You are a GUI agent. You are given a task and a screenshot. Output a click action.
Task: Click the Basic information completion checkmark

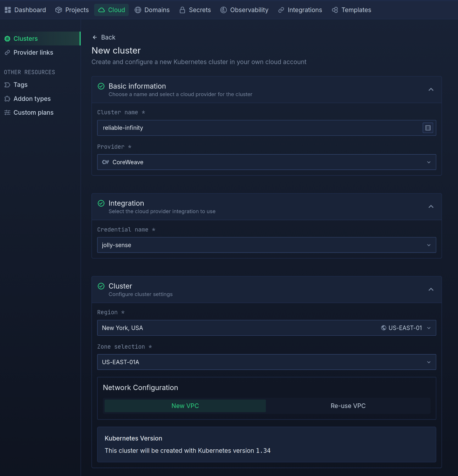click(101, 86)
